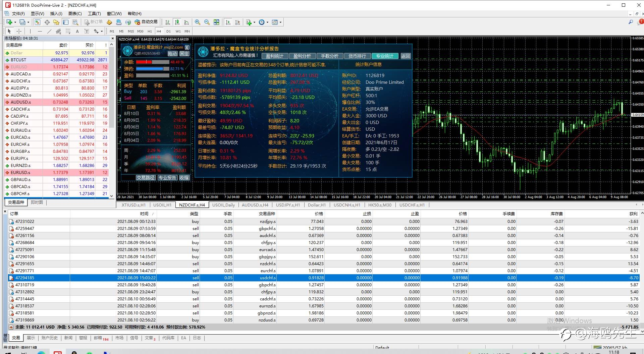Select the H4 timeframe button

tap(159, 31)
